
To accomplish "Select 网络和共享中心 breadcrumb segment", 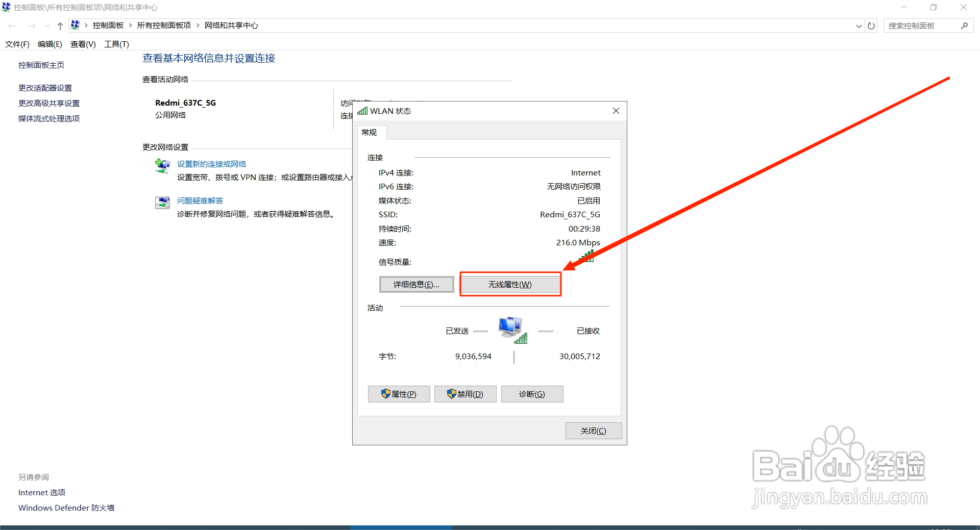I will coord(231,26).
